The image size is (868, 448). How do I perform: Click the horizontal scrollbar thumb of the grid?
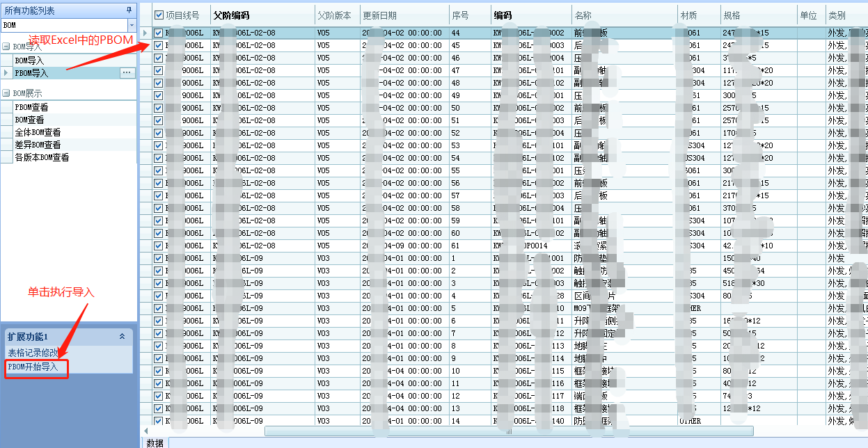coord(509,431)
